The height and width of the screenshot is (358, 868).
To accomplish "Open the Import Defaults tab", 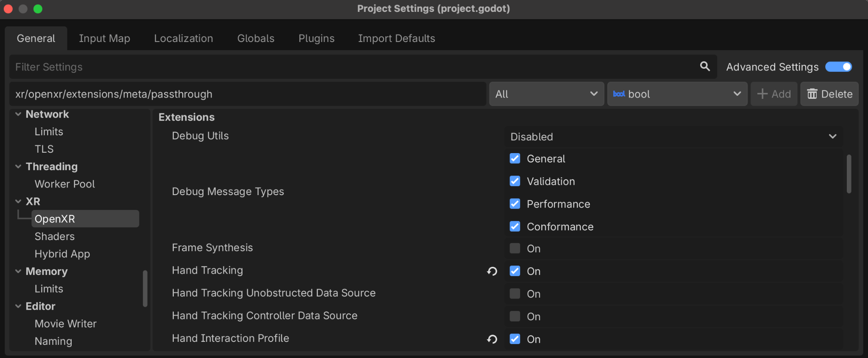I will click(x=396, y=38).
